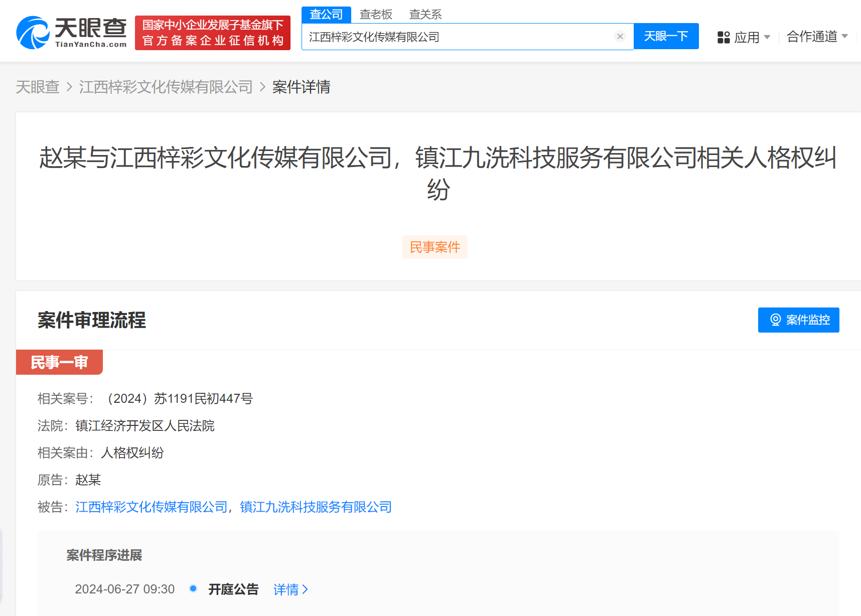Click the TianYanCha wave logo icon
Image resolution: width=861 pixels, height=616 pixels.
[31, 30]
